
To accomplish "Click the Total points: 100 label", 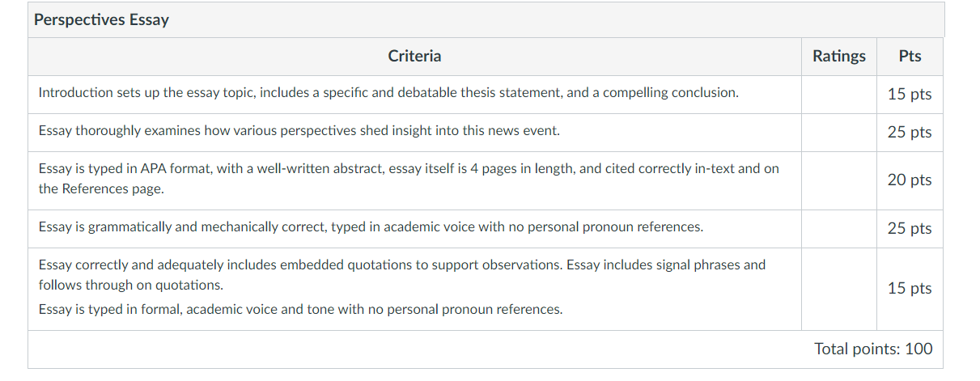I will [x=873, y=349].
